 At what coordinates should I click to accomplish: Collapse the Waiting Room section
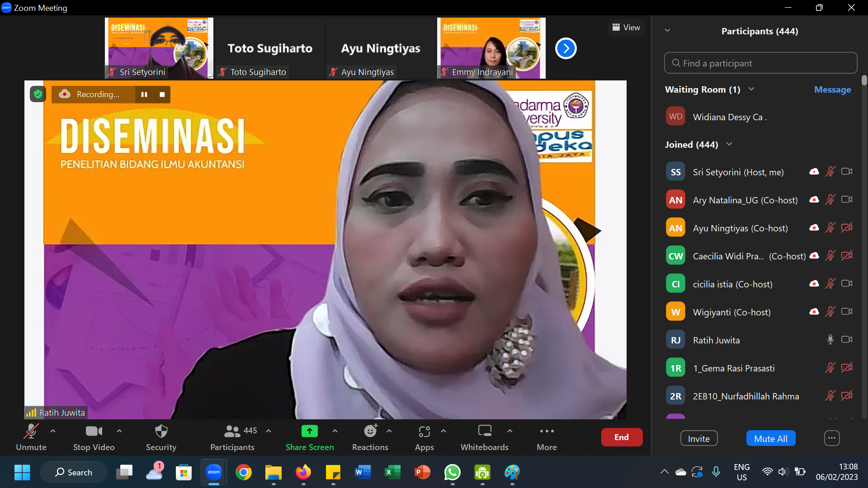(x=751, y=89)
